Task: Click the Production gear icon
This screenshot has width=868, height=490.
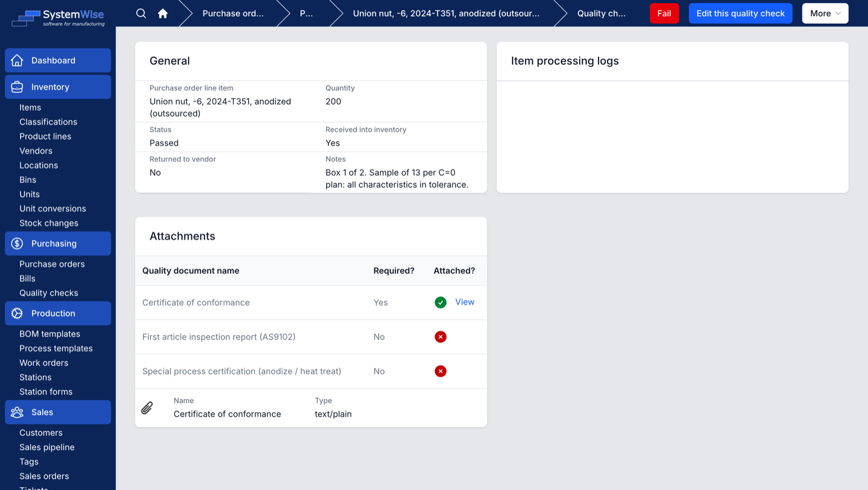Action: [17, 313]
